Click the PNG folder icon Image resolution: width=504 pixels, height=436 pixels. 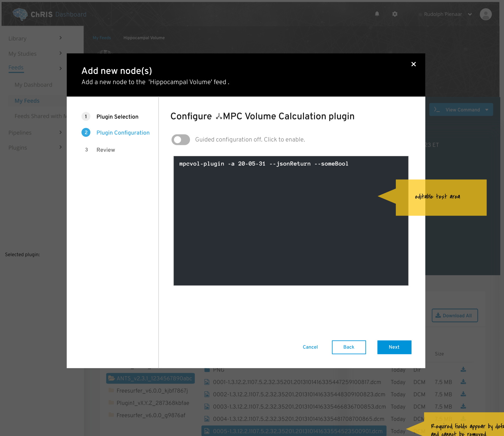pos(207,370)
